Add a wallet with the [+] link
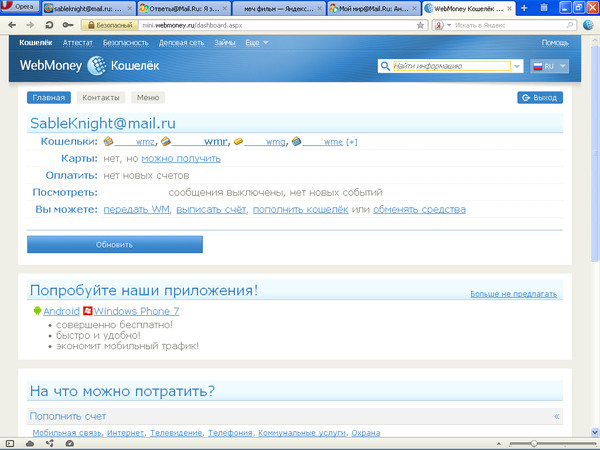Screen dimensions: 600x450 pyautogui.click(x=351, y=142)
